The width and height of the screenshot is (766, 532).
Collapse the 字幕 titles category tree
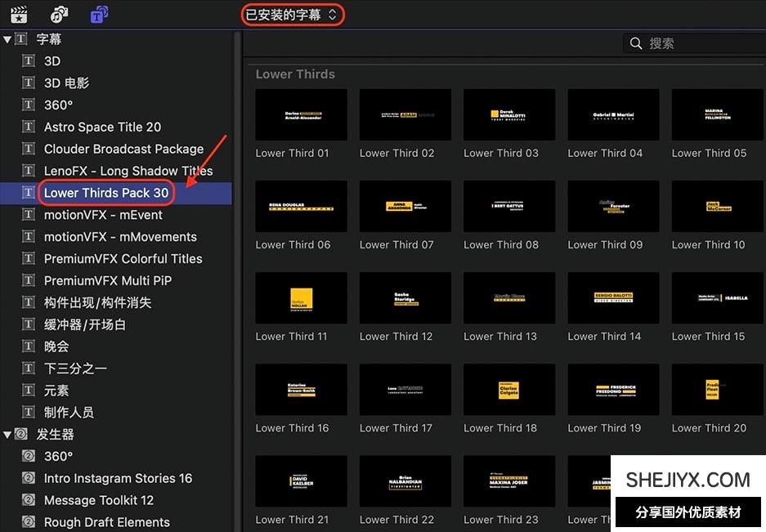point(7,39)
